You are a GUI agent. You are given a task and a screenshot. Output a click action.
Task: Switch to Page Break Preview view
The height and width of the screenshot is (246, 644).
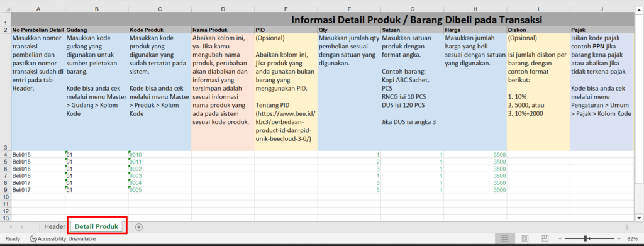tap(545, 238)
